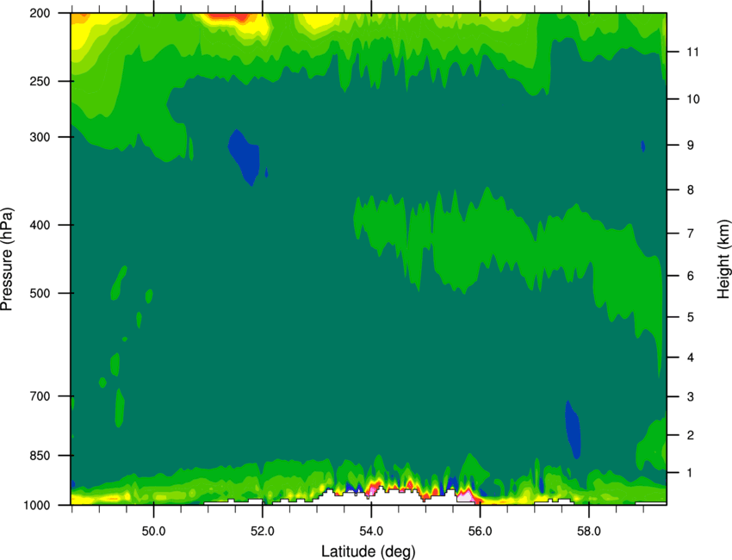Pick the 9 km height label
Screen dimensions: 732x560
click(x=691, y=146)
